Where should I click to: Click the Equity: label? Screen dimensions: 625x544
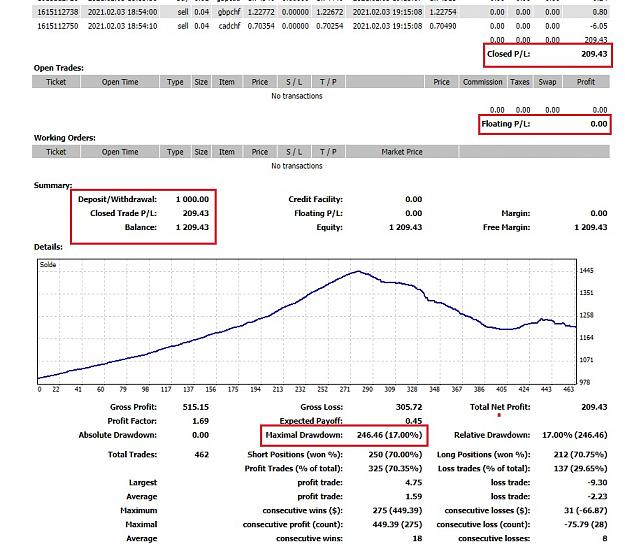pyautogui.click(x=329, y=227)
